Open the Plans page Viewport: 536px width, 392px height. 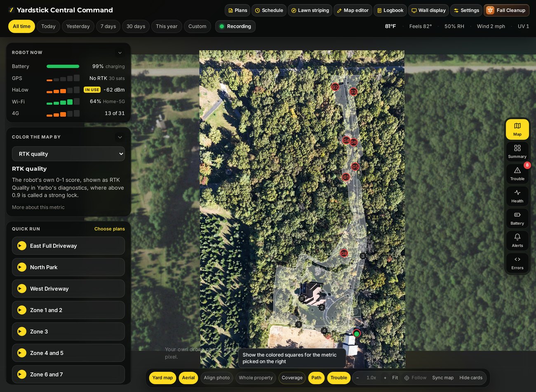[x=237, y=10]
